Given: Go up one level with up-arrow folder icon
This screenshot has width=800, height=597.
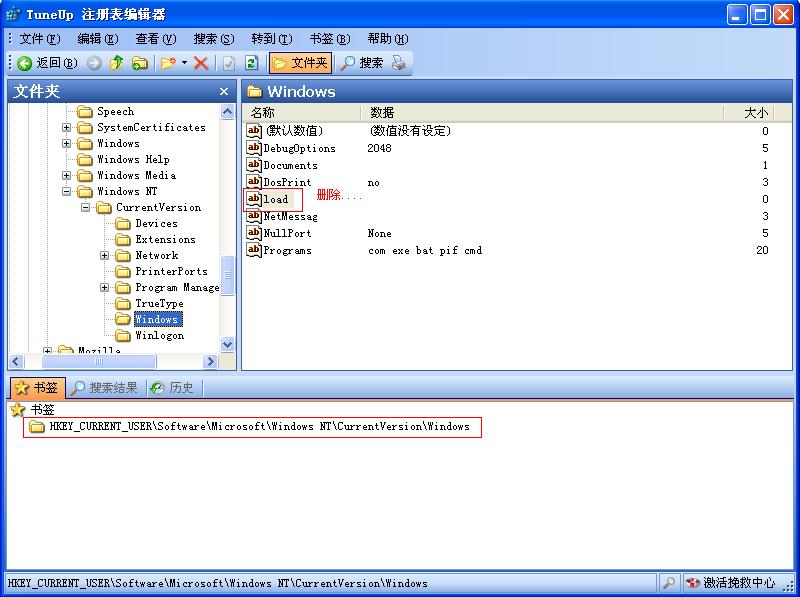Looking at the screenshot, I should click(x=117, y=63).
